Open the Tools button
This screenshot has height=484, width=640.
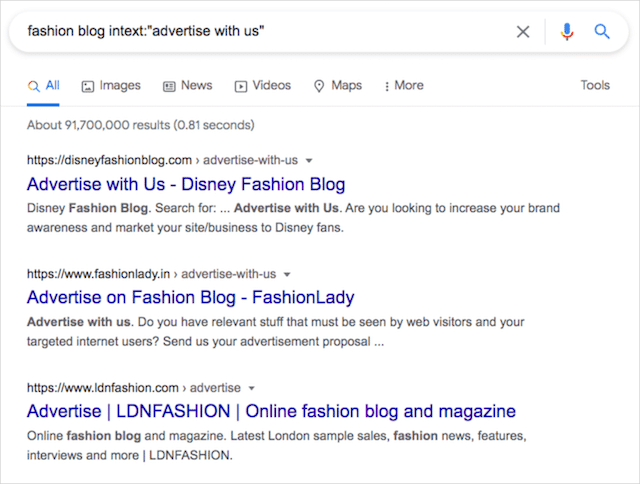coord(595,86)
